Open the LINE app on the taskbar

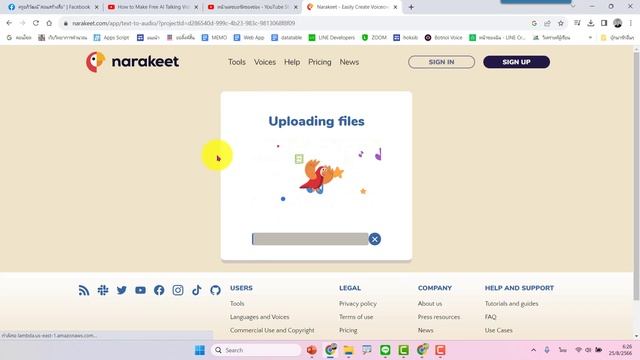(x=385, y=350)
